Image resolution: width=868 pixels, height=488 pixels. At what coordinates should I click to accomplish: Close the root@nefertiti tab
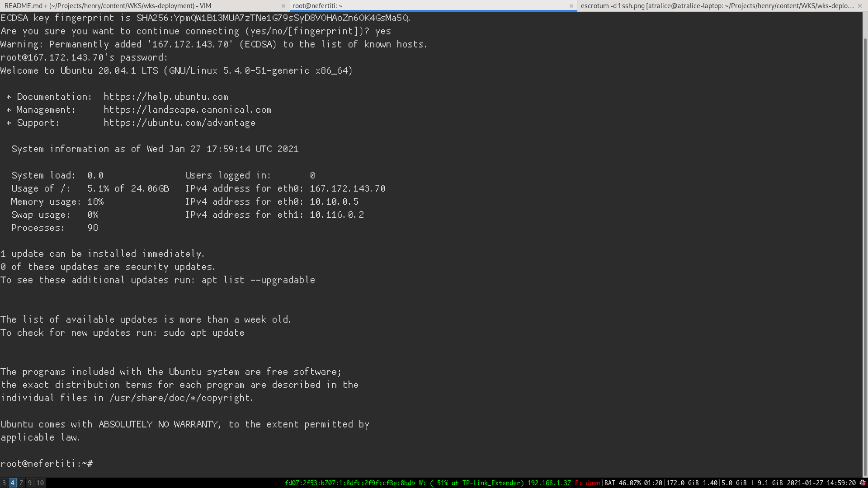pos(571,6)
